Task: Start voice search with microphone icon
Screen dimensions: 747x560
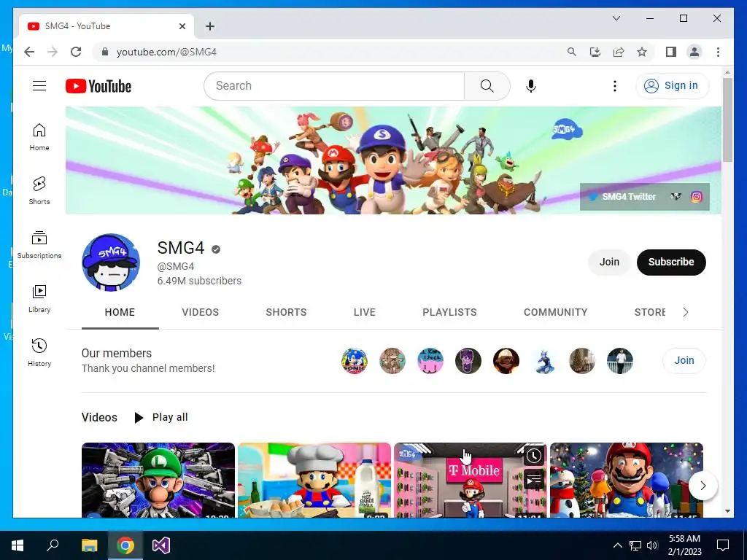Action: point(531,86)
